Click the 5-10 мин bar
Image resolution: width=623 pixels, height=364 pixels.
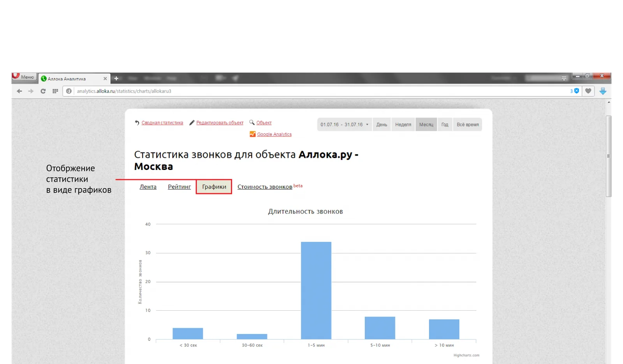[x=380, y=328]
